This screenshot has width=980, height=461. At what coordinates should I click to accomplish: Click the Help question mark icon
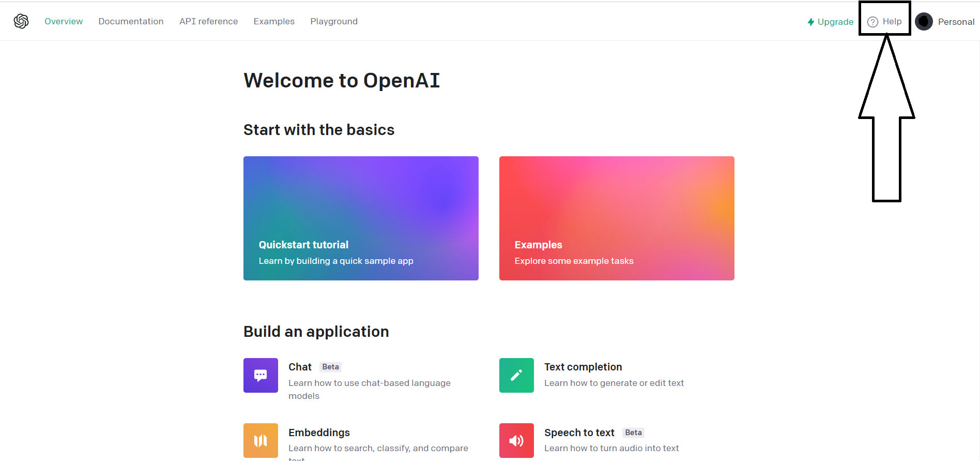[872, 22]
